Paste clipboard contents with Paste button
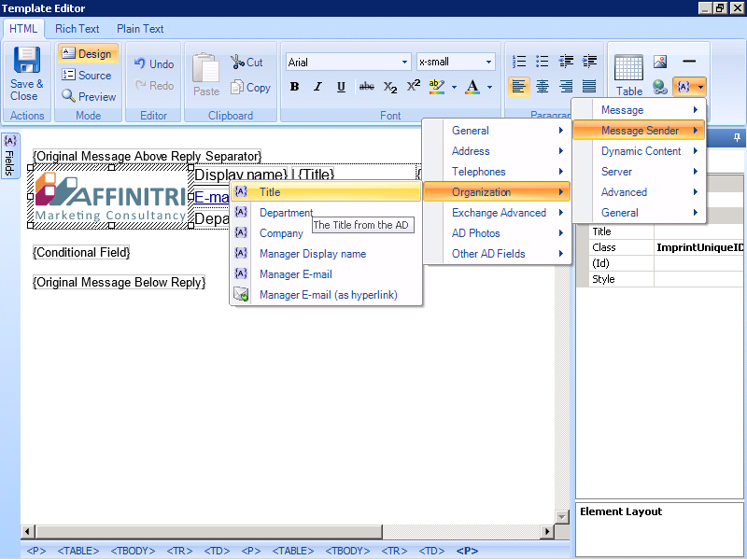The width and height of the screenshot is (747, 560). 205,75
